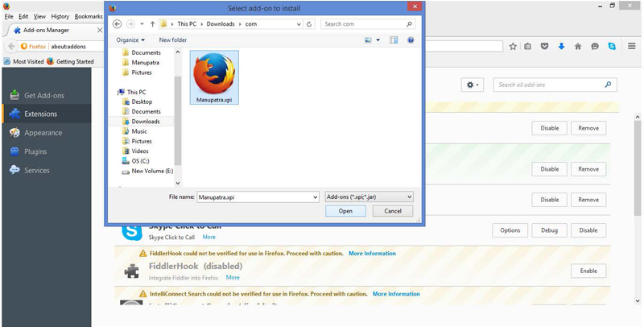Open the Downloads arrow in Firefox toolbar

pyautogui.click(x=561, y=47)
